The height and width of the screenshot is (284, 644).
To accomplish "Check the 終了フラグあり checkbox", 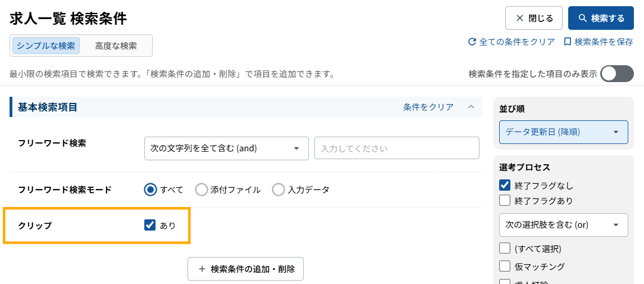I will (505, 200).
